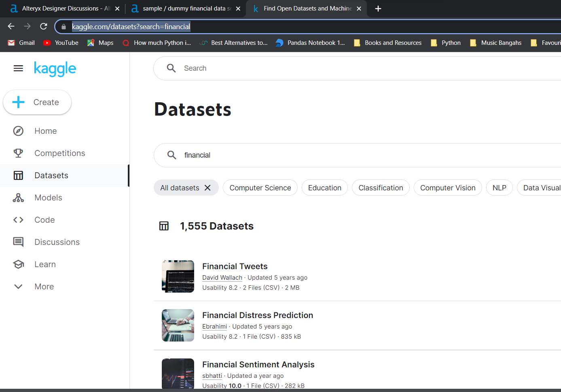This screenshot has height=392, width=561.
Task: Click the Code angle-brackets icon
Action: coord(18,220)
